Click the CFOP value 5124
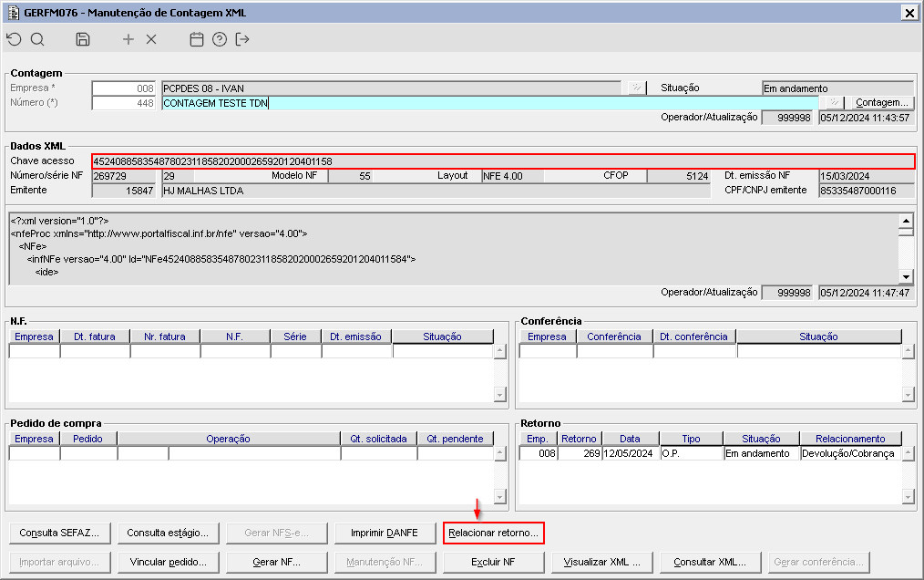The height and width of the screenshot is (580, 924). [678, 176]
